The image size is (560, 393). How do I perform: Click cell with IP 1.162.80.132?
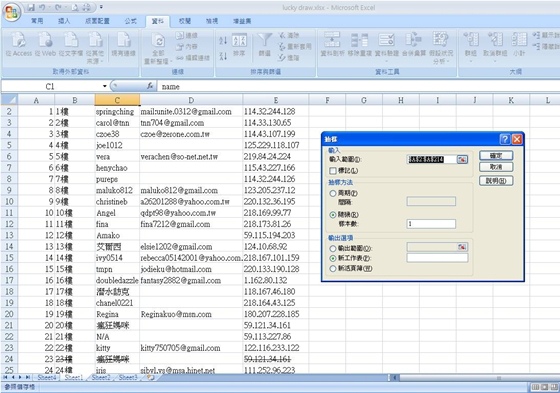pos(276,280)
